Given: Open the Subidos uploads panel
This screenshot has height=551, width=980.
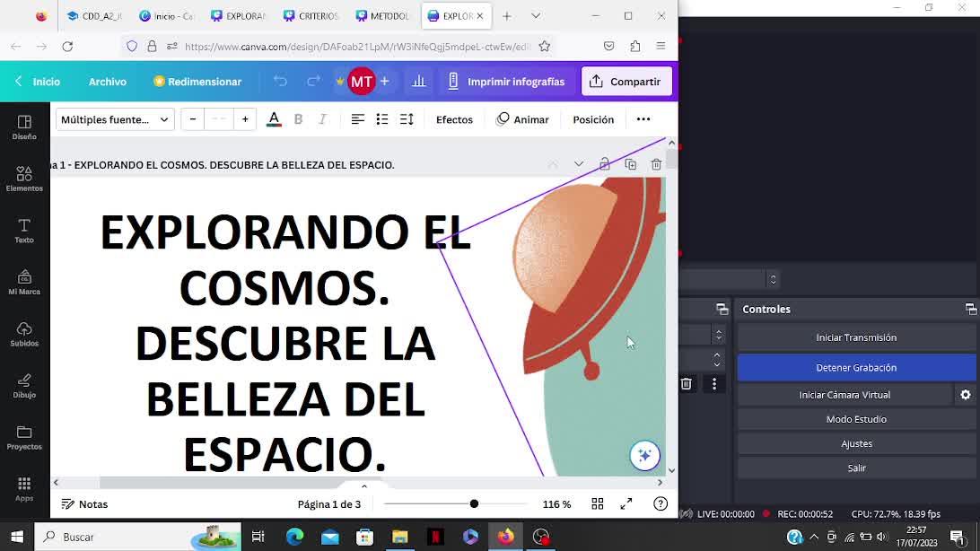Looking at the screenshot, I should coord(24,334).
